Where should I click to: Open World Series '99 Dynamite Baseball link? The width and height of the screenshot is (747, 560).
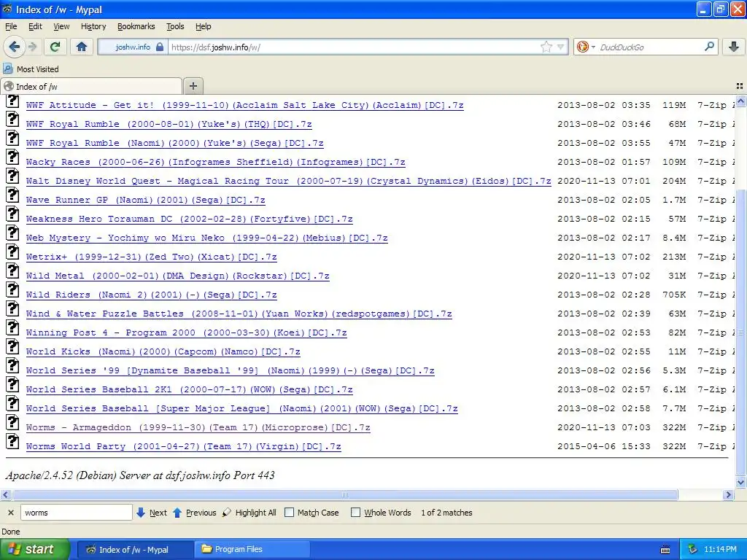pos(230,371)
